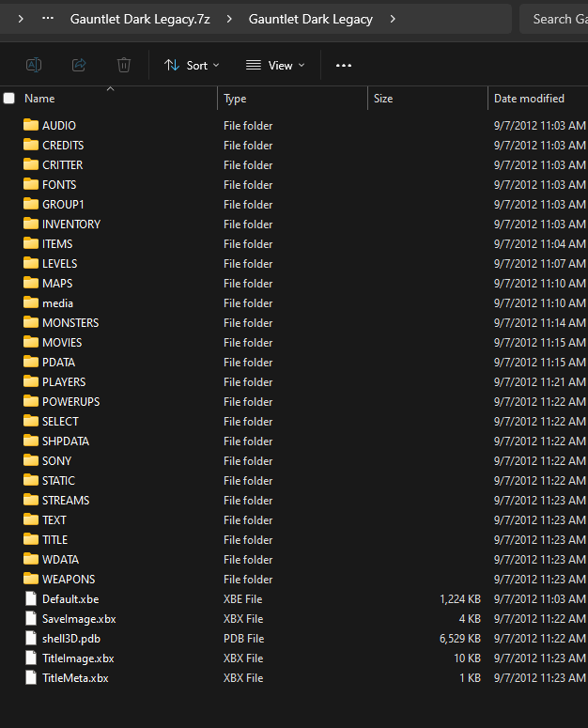Select the MONSTERS folder icon
This screenshot has height=728, width=588.
click(31, 323)
